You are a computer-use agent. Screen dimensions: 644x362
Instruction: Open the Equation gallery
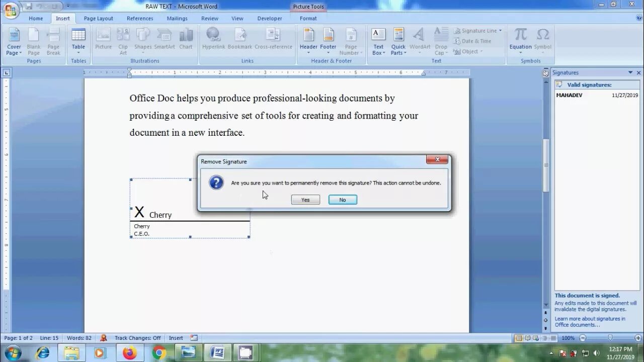(520, 42)
